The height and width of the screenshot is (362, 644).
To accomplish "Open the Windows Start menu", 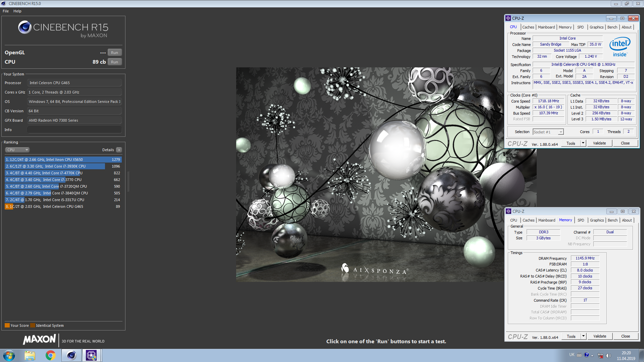I will [x=9, y=355].
